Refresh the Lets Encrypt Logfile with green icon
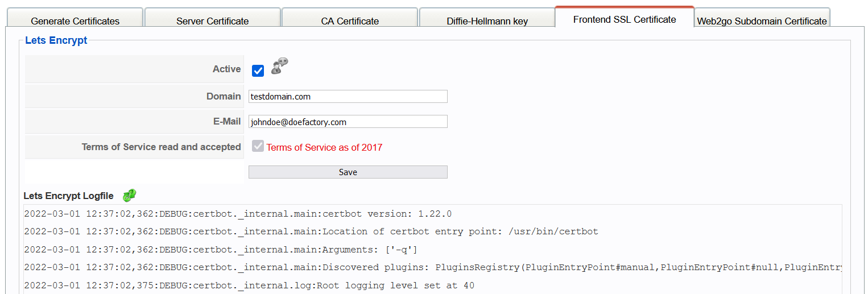868x294 pixels. click(130, 196)
